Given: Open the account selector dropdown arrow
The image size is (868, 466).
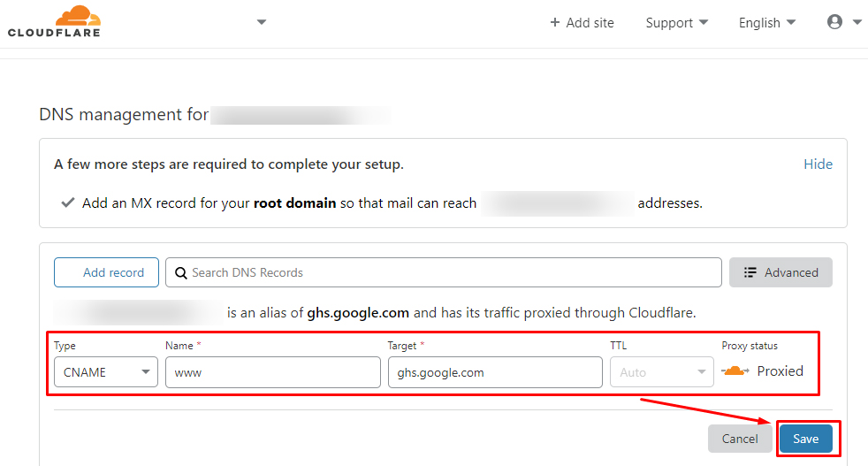Looking at the screenshot, I should pos(262,22).
